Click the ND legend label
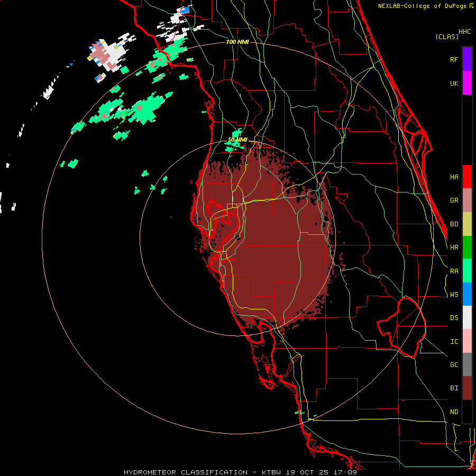 [454, 411]
